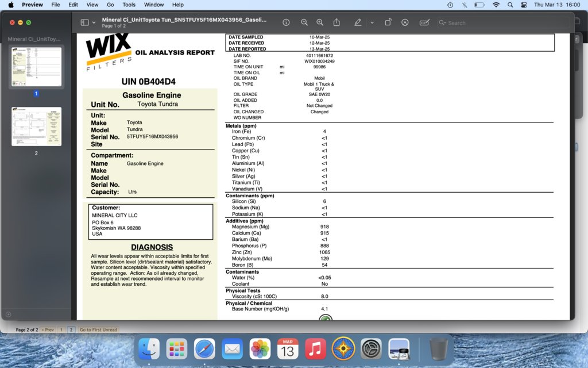
Task: Click the battery status icon
Action: (479, 5)
